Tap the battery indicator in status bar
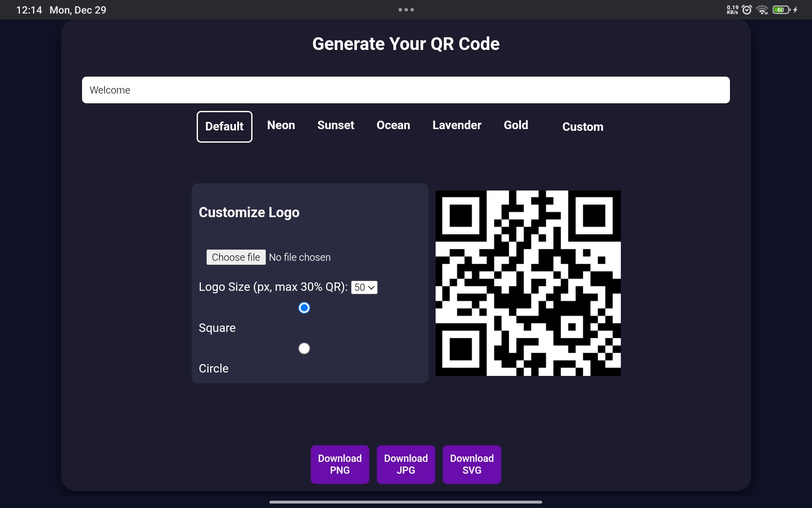Screen dimensions: 812x508 click(x=780, y=9)
